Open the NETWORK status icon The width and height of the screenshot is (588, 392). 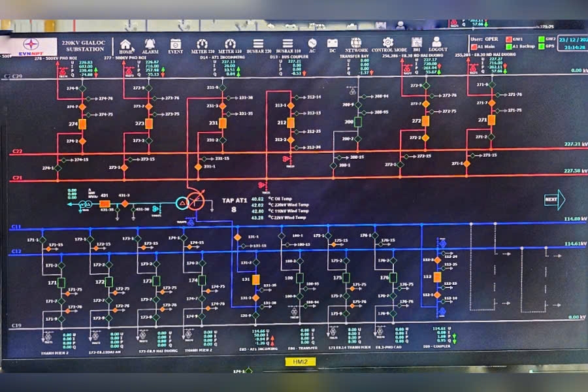click(357, 44)
